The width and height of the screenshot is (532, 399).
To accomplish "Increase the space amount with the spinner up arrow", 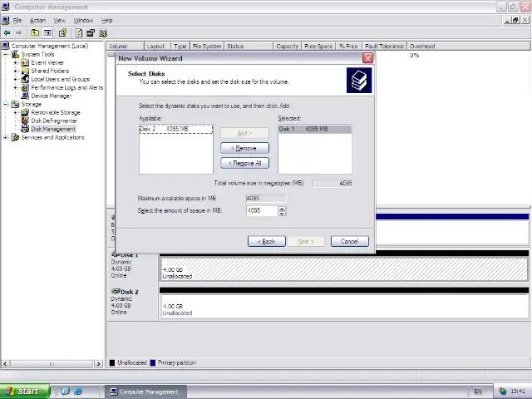I will [x=282, y=209].
